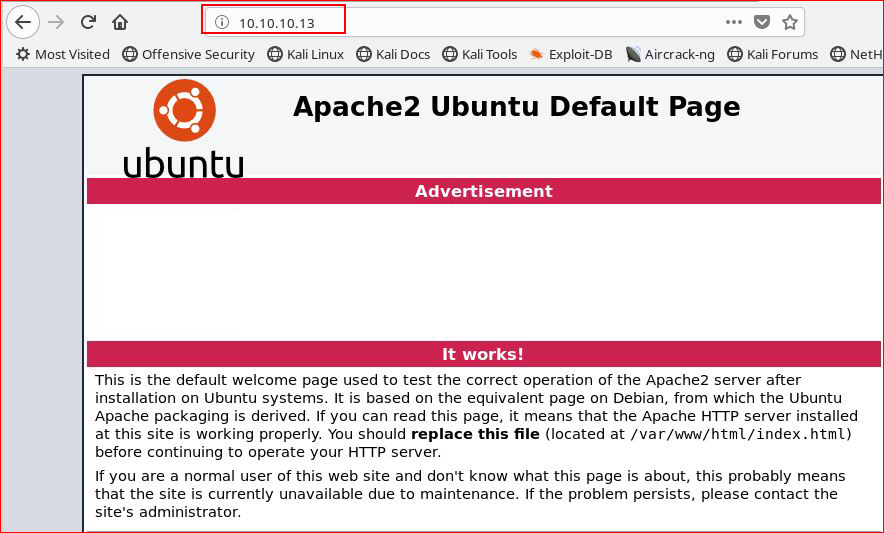
Task: Click the bold 'replace this file' text
Action: pos(475,434)
